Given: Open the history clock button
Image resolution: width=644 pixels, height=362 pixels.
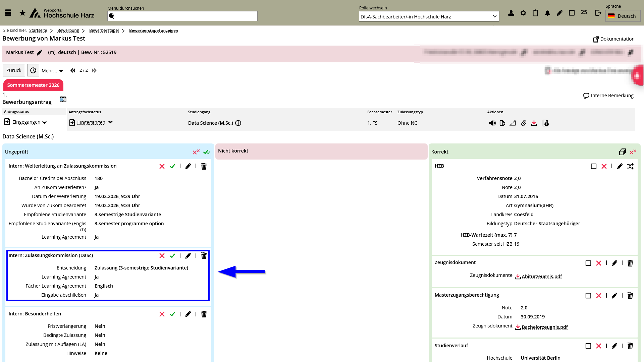Looking at the screenshot, I should coord(33,70).
